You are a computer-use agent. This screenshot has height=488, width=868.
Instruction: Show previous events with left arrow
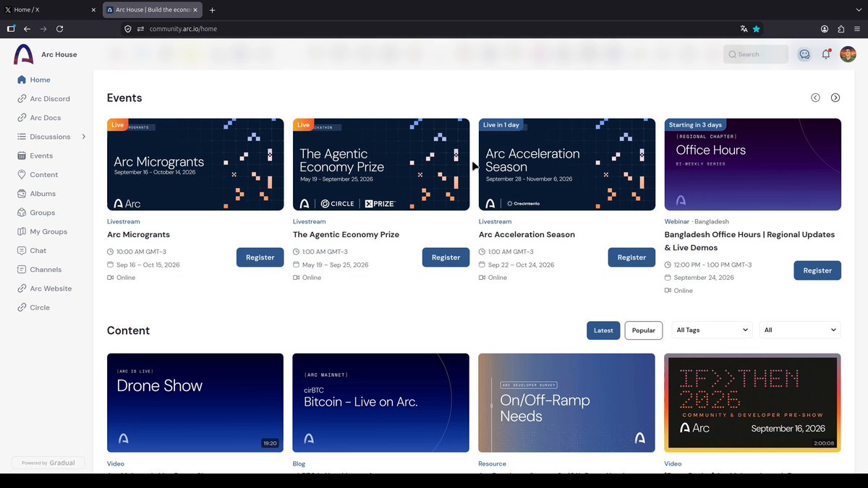tap(815, 98)
